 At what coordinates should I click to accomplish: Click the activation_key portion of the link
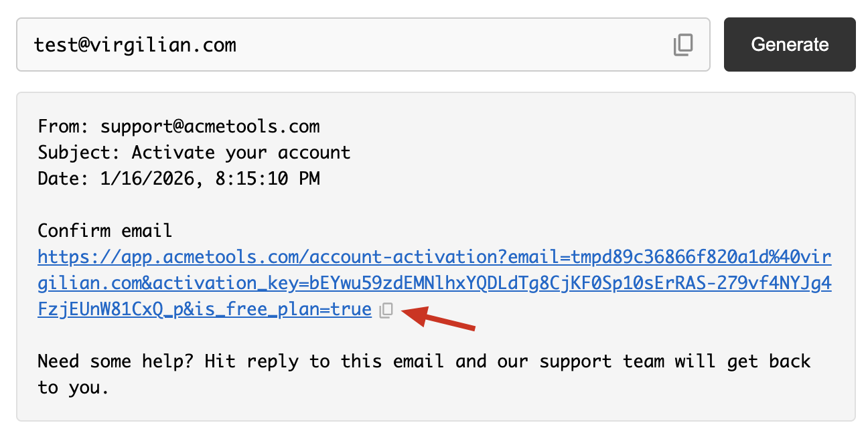pyautogui.click(x=221, y=284)
